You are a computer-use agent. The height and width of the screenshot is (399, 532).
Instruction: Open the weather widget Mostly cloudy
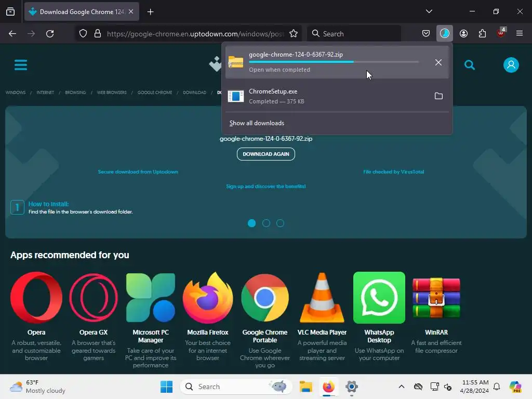[37, 387]
